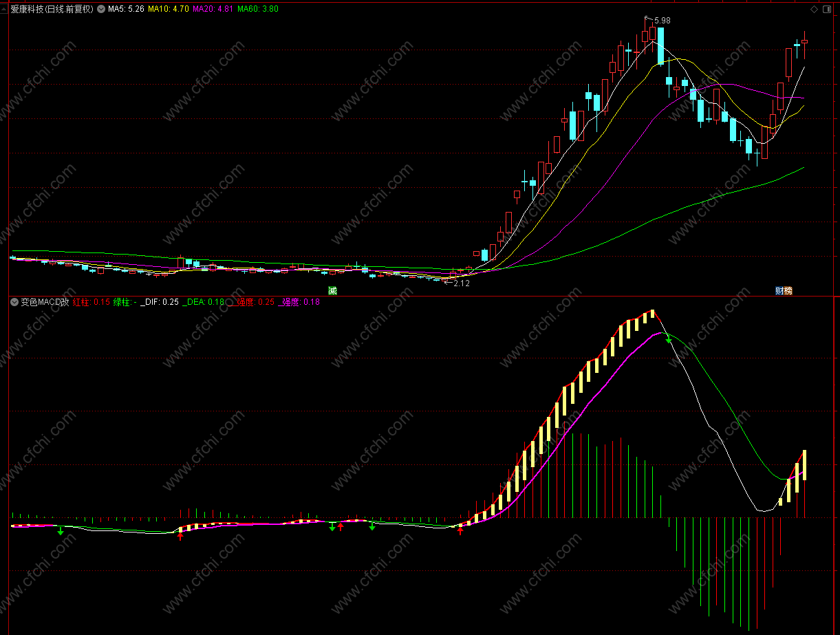Viewport: 840px width, 635px height.
Task: Click the _DIF: 0.25 value
Action: 160,302
